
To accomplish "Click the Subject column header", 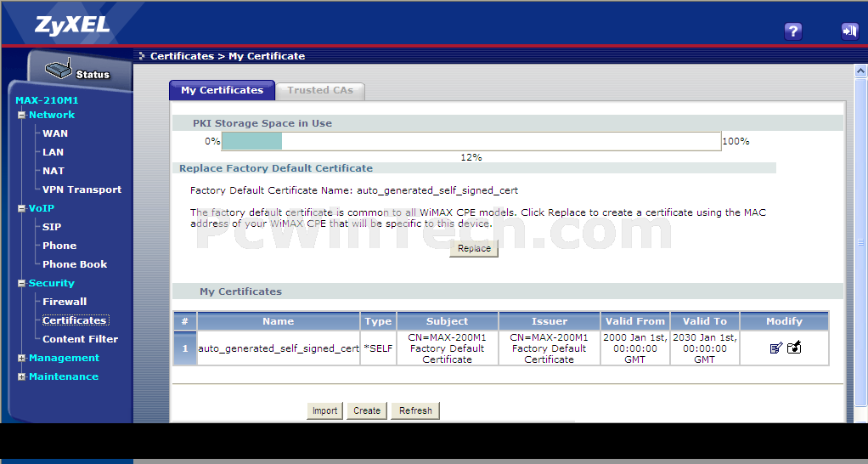I will [448, 321].
